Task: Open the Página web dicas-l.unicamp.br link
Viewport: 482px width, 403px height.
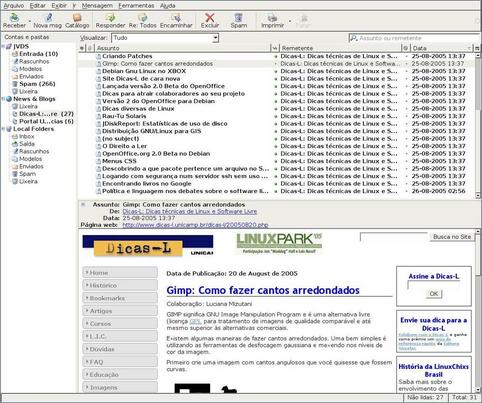Action: 195,225
